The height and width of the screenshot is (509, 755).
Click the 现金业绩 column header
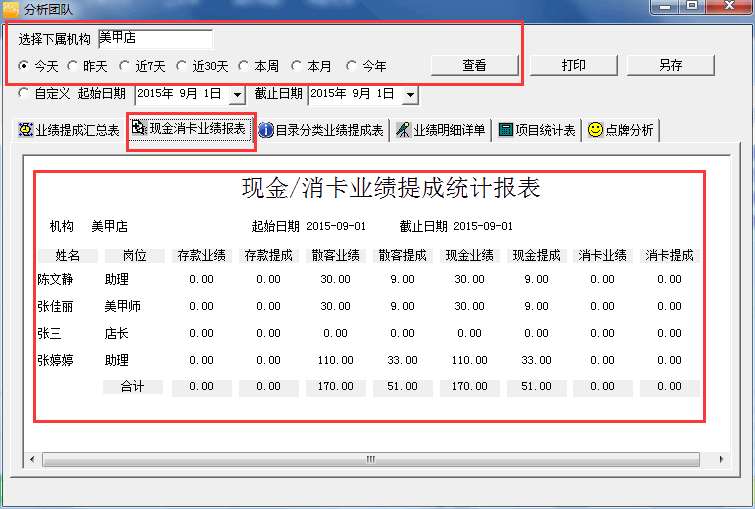click(x=469, y=256)
